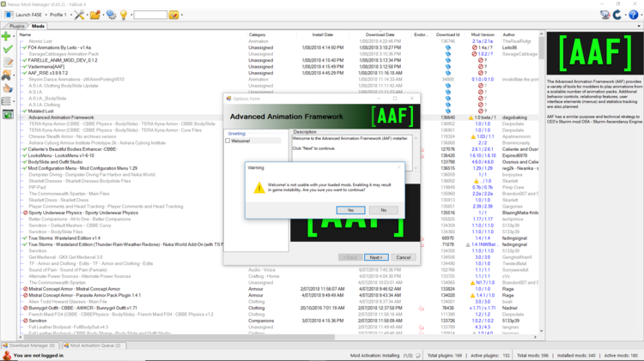Open dropdown arrow next to game controller icon

(x=14, y=75)
